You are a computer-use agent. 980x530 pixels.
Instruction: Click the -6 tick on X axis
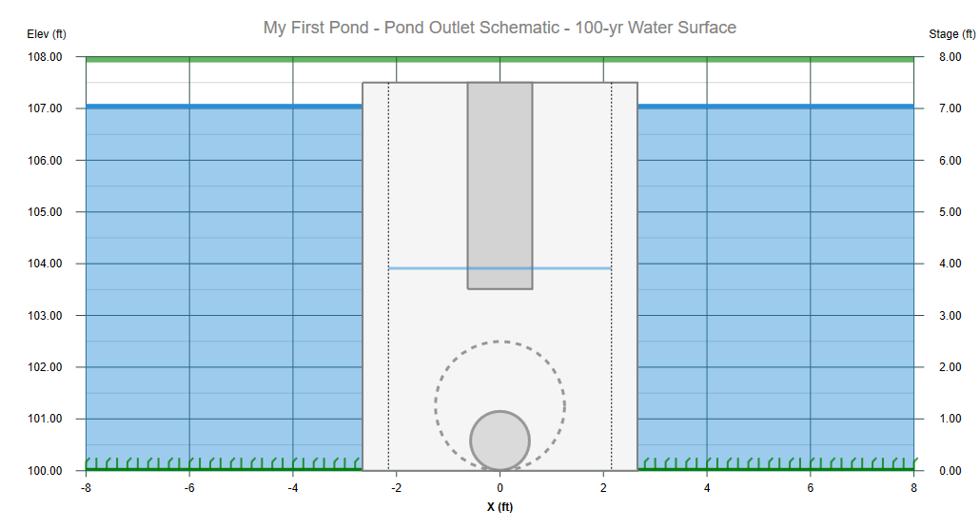point(189,488)
